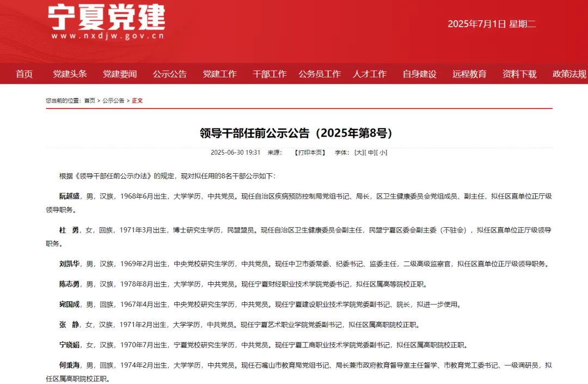Select the 远程教育 menu item
Screen dimensions: 588x384
(x=469, y=74)
